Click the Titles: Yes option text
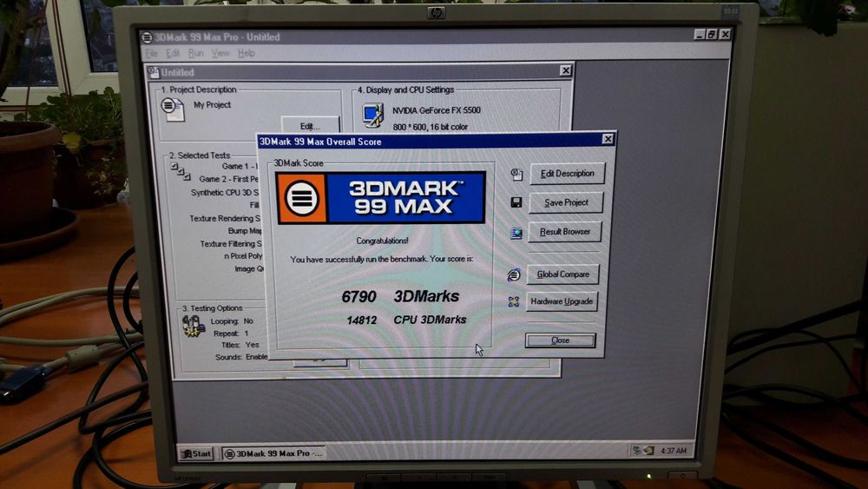 click(240, 345)
